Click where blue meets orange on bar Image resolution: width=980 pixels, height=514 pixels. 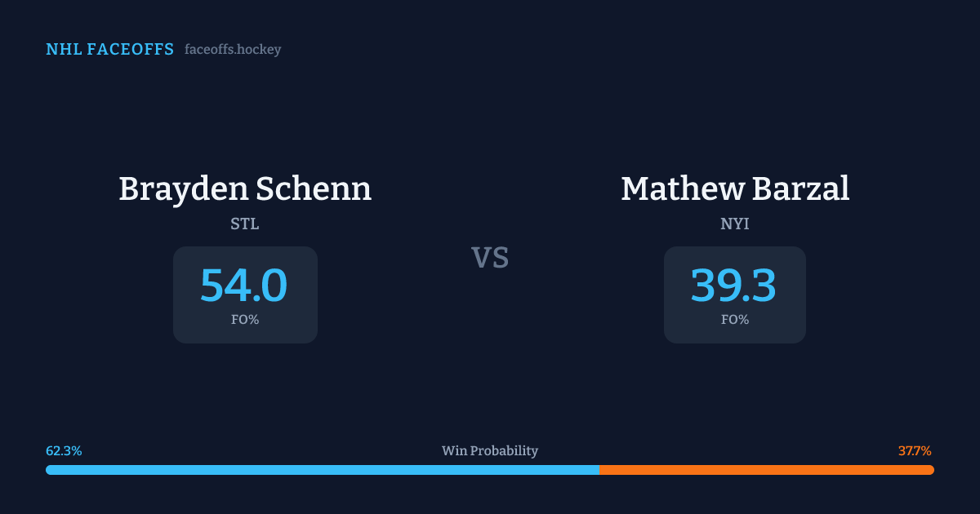coord(599,470)
